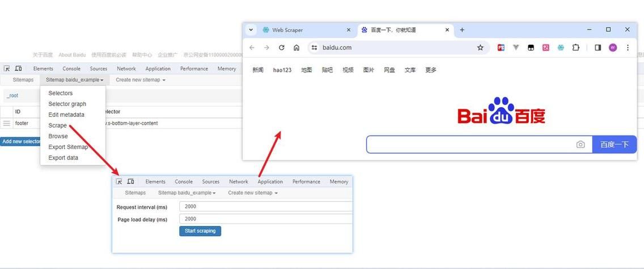This screenshot has width=644, height=269.
Task: Click the browser home icon
Action: tap(296, 48)
